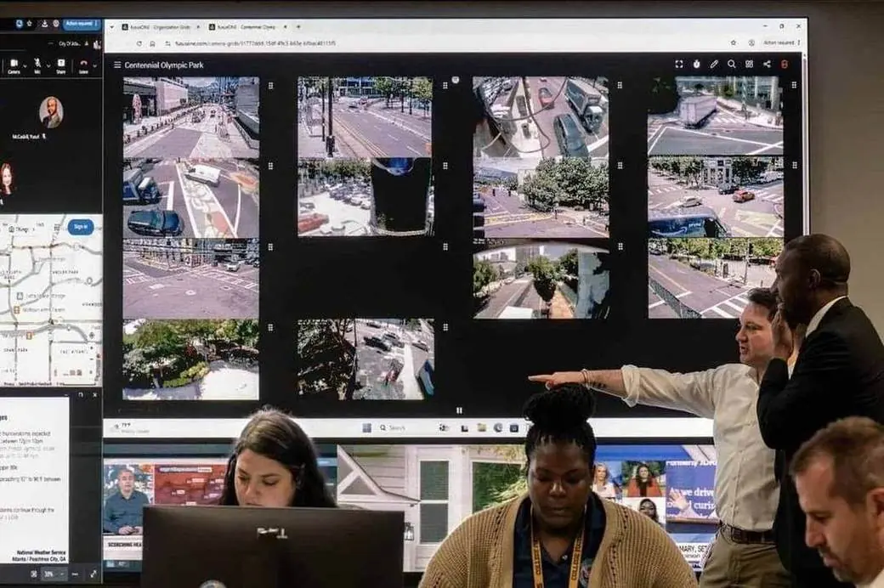
Task: Click the Windows Start button on taskbar
Action: 367,428
